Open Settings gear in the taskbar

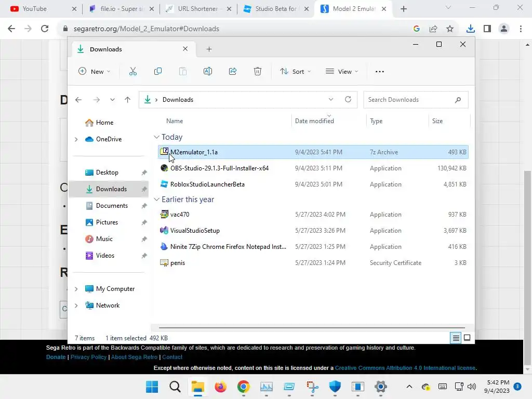pos(381,387)
